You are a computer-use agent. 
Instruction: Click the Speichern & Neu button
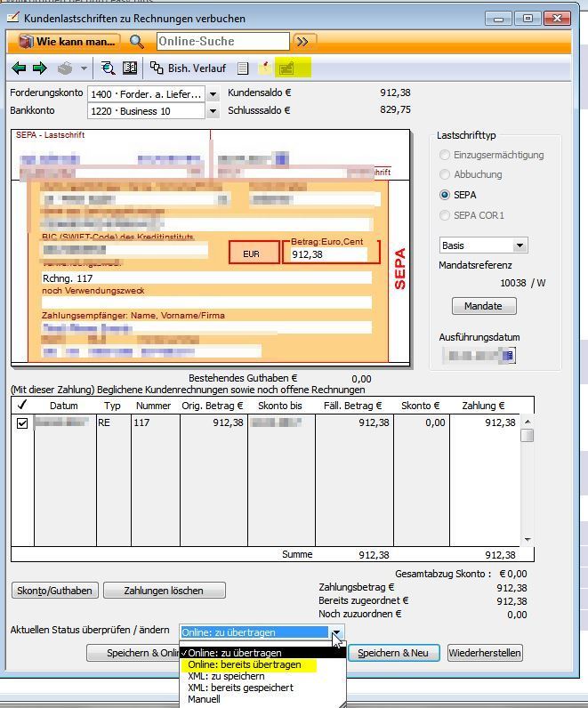[x=393, y=653]
